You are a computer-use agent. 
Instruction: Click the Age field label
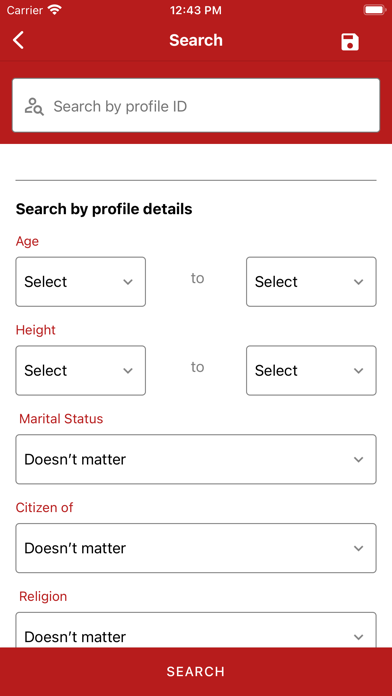tap(27, 241)
